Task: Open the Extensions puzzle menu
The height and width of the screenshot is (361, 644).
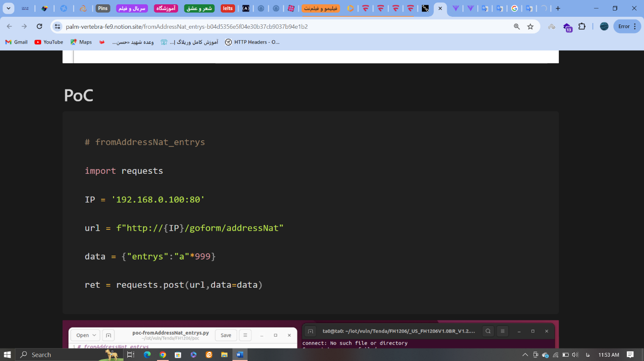Action: point(582,26)
